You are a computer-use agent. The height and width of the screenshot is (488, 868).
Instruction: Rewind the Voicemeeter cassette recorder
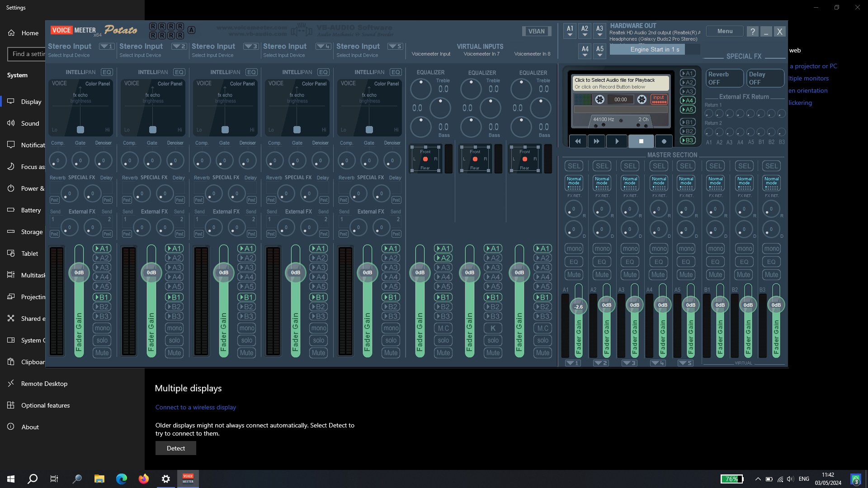coord(578,141)
